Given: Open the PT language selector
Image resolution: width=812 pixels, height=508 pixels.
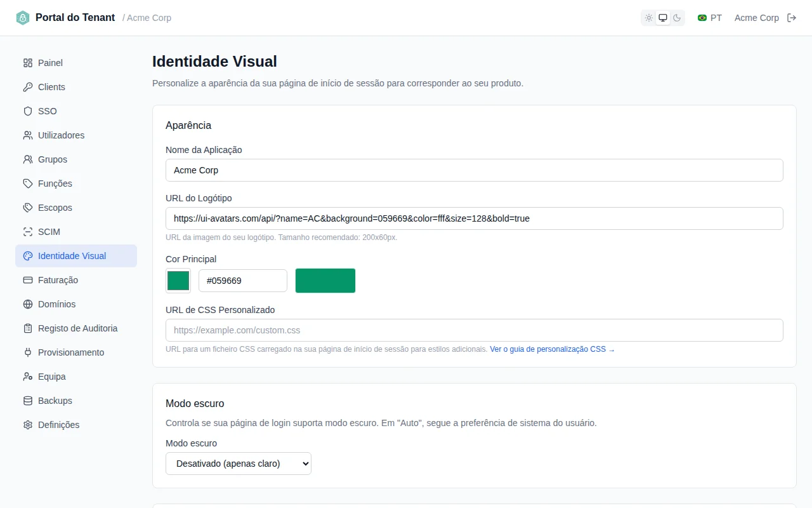Looking at the screenshot, I should click(710, 18).
